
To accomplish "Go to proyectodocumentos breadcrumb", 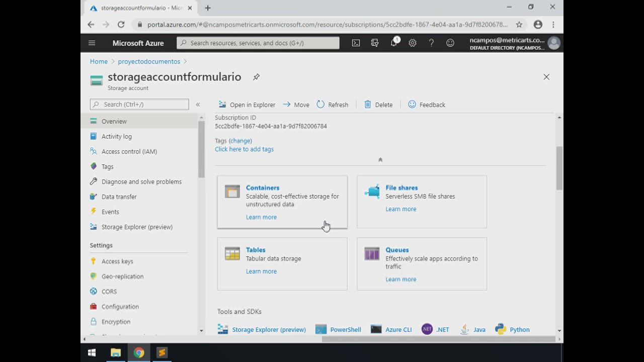I will [x=149, y=61].
